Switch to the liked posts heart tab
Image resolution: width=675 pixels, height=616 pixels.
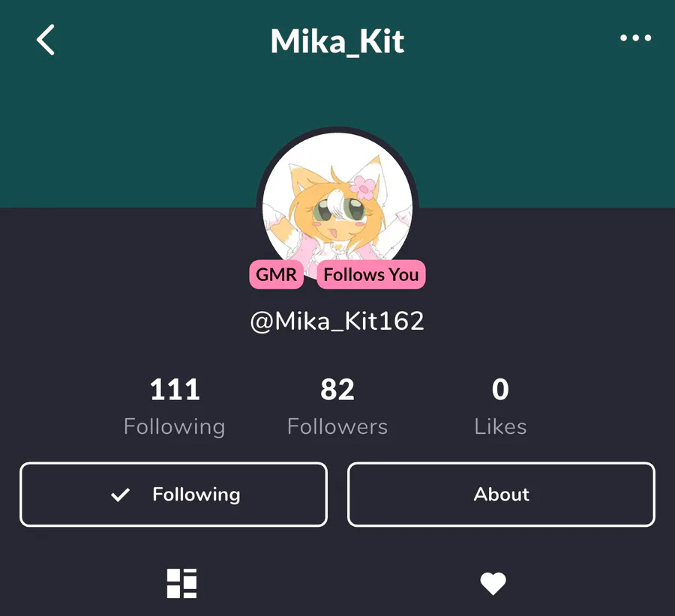(x=493, y=583)
